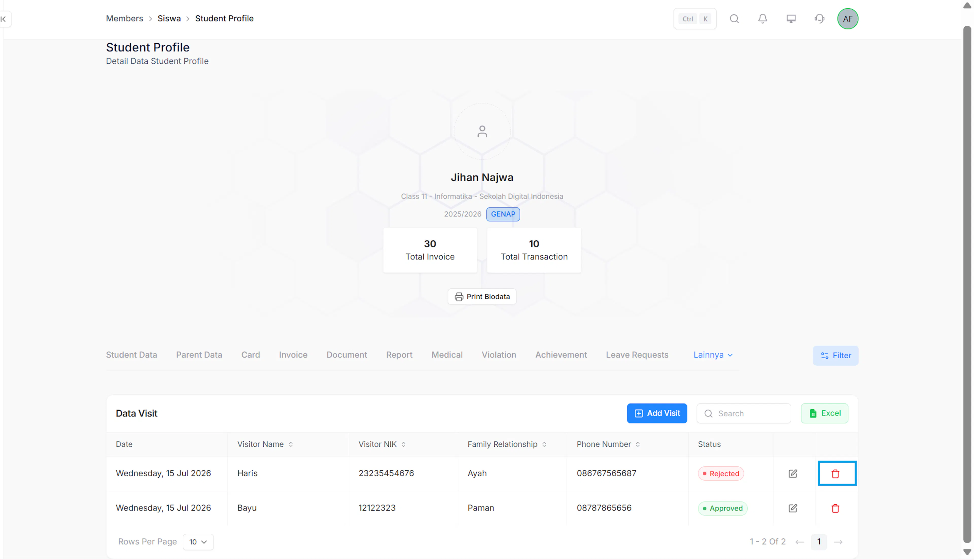This screenshot has height=560, width=974.
Task: Click the Data Visit table title
Action: click(x=136, y=413)
